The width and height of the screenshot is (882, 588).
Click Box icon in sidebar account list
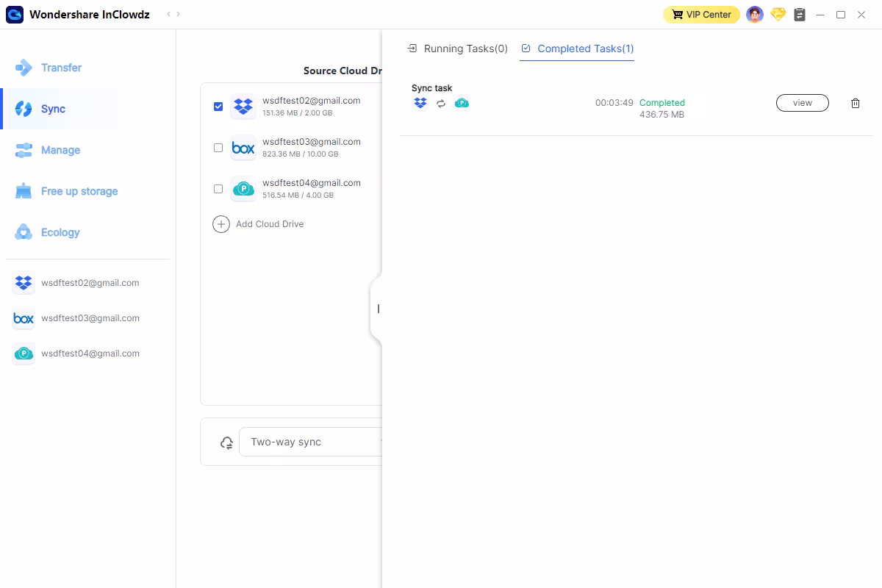pyautogui.click(x=24, y=318)
